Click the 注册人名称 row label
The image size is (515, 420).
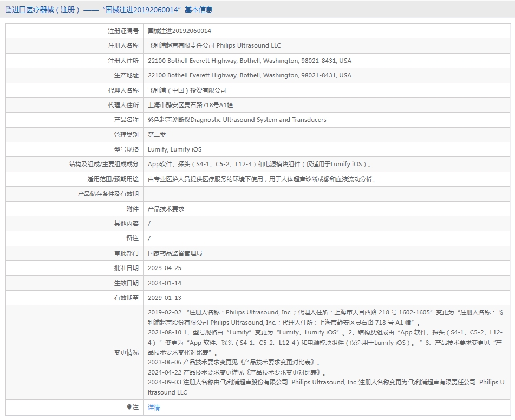(123, 45)
